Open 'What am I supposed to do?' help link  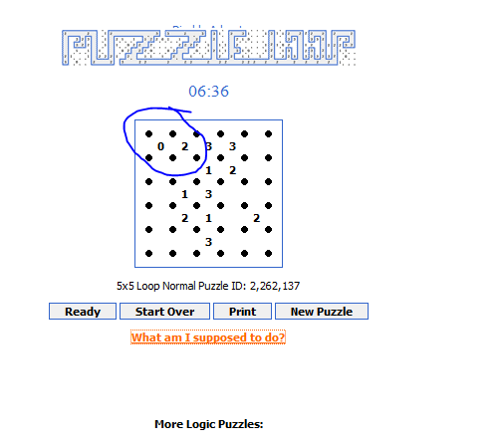(x=208, y=337)
